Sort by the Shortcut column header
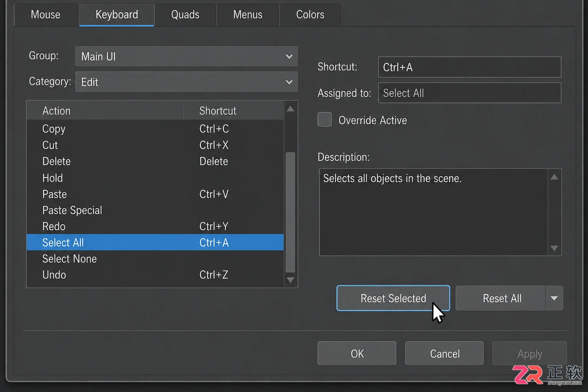 [234, 111]
